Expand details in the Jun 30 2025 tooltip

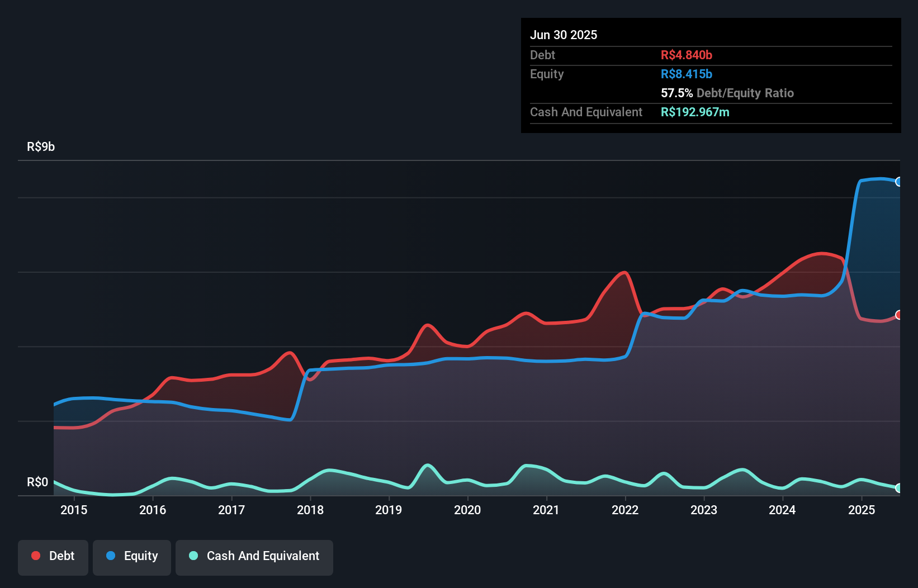564,35
